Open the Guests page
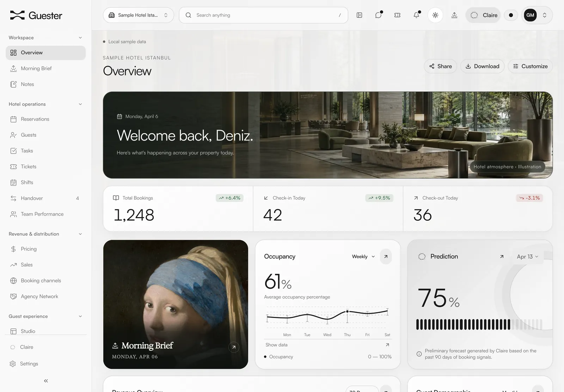564x392 pixels. [x=45, y=135]
